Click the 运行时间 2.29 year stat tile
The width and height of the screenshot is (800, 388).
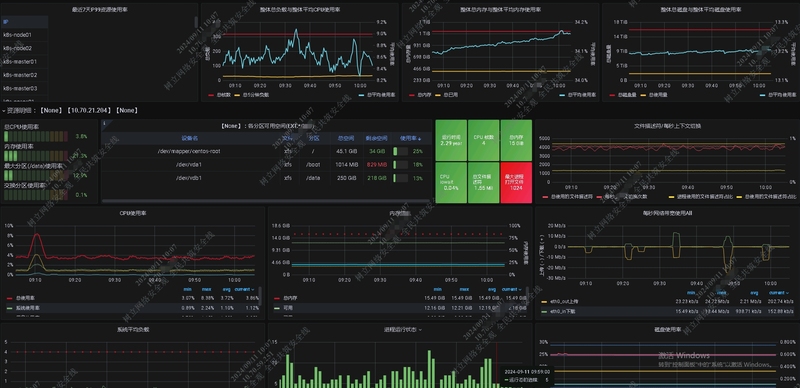coord(451,140)
